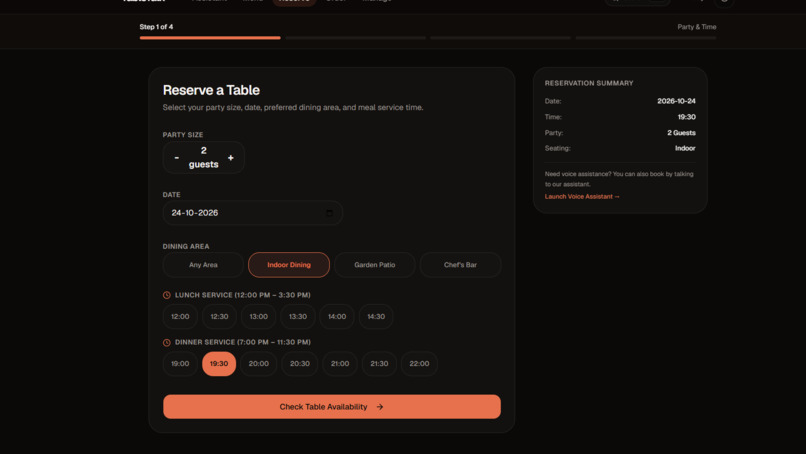Select the 13:00 lunch time slot

[x=259, y=317]
